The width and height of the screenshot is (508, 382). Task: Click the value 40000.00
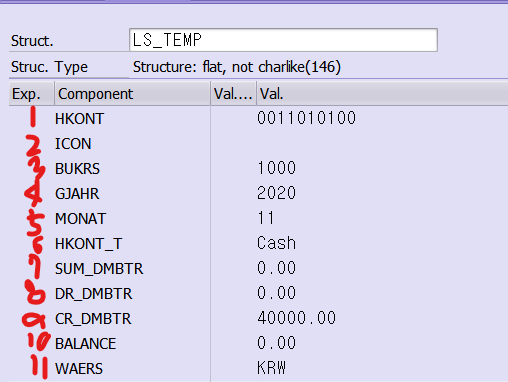297,318
